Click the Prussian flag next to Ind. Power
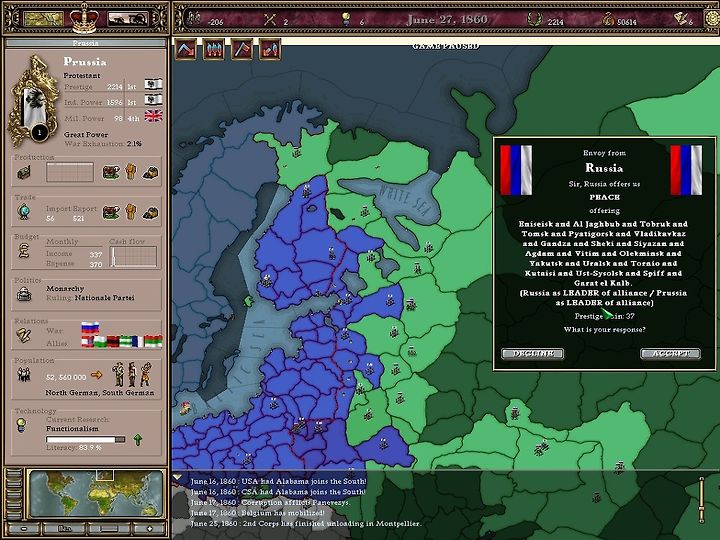 153,100
